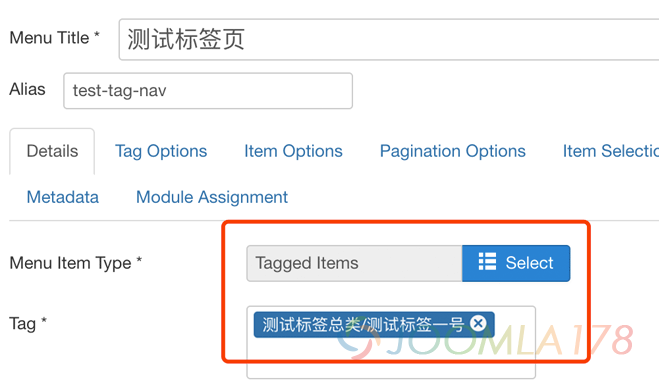Switch to Module Assignment tab

[x=212, y=197]
